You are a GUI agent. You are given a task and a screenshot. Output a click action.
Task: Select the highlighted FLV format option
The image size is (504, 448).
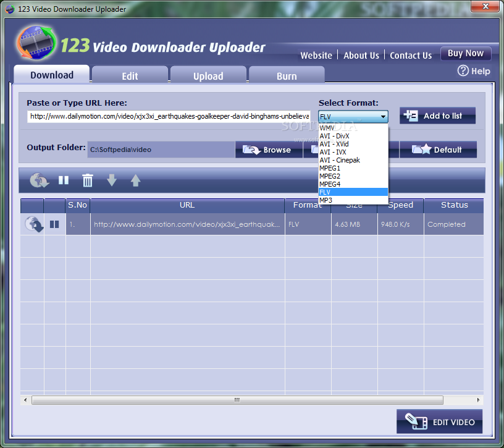[x=353, y=192]
